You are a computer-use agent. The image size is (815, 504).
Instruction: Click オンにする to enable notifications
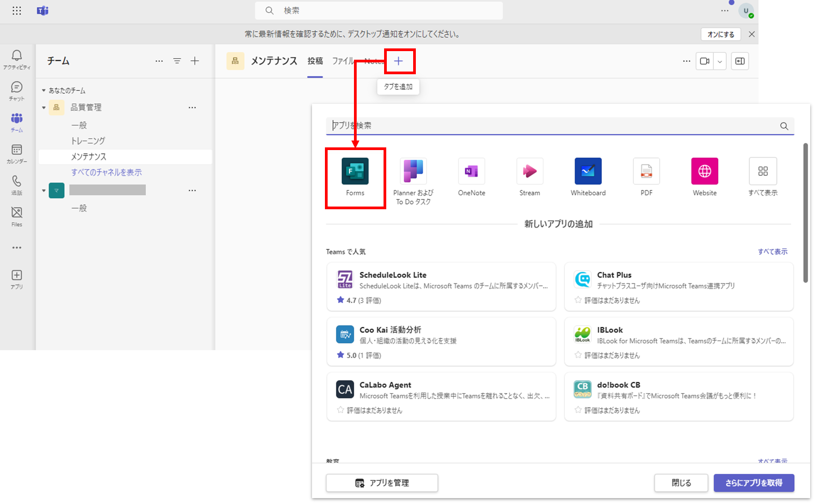click(721, 34)
